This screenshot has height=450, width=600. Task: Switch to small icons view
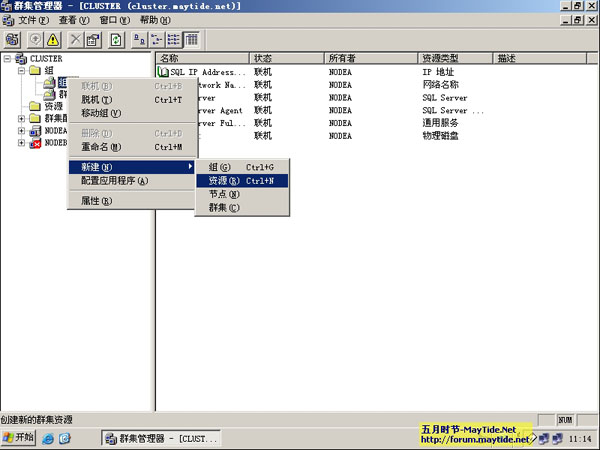(157, 39)
